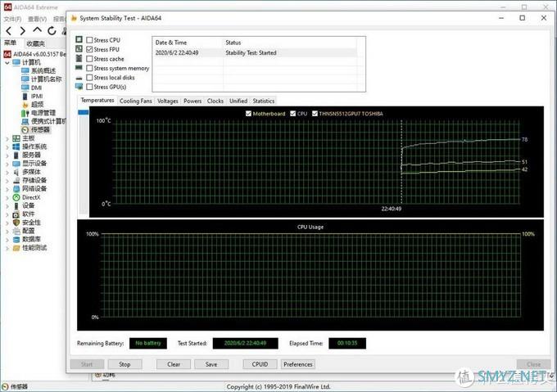Open the Preferences dialog button

point(298,364)
